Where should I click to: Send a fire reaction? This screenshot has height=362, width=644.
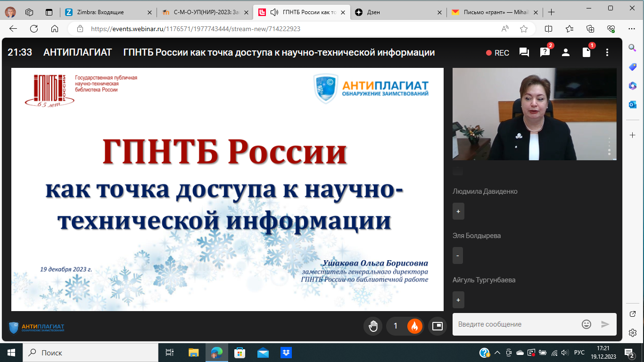tap(415, 326)
